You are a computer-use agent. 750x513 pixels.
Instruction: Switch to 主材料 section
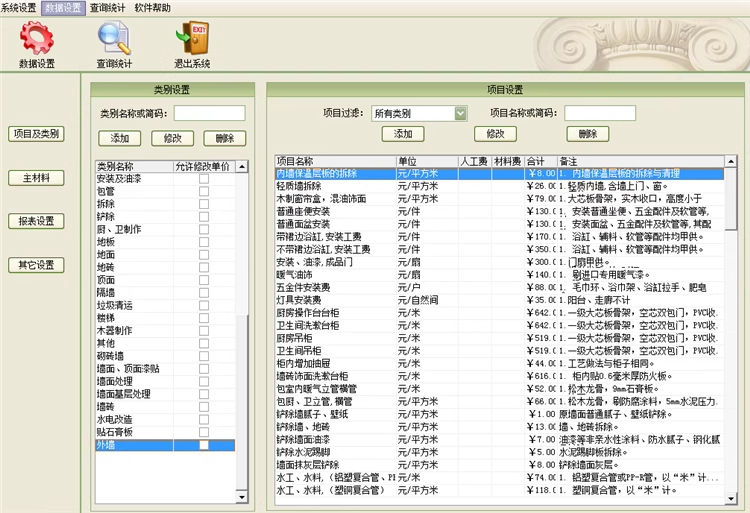click(36, 178)
